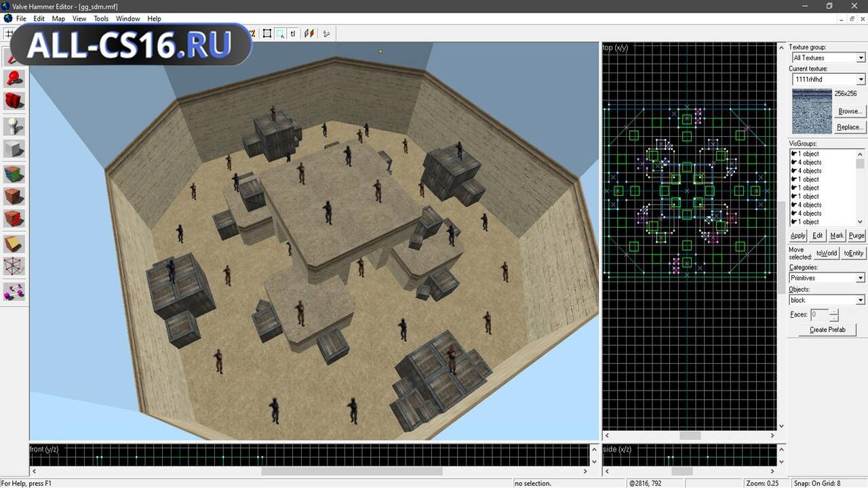Activate the Clipping tool
The image size is (868, 488).
click(x=14, y=244)
